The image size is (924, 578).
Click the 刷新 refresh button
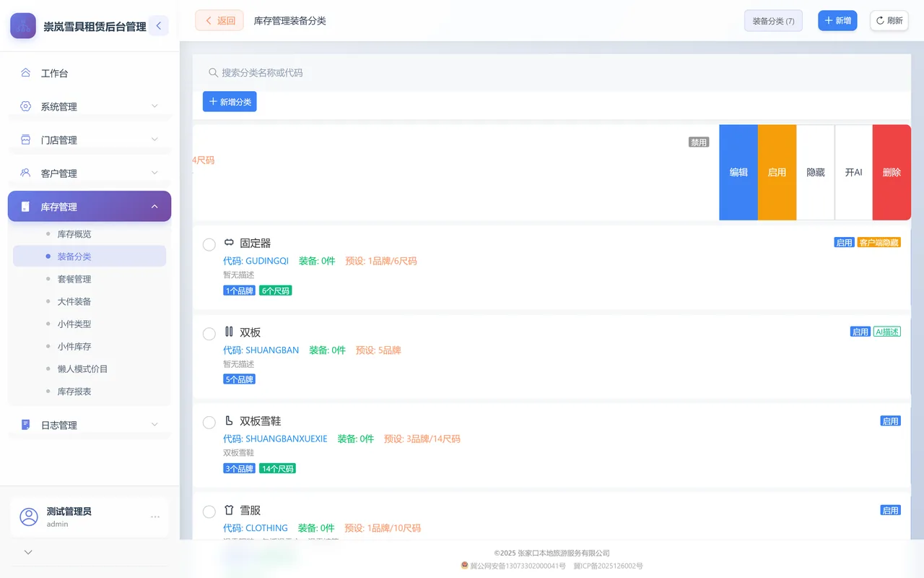tap(889, 20)
